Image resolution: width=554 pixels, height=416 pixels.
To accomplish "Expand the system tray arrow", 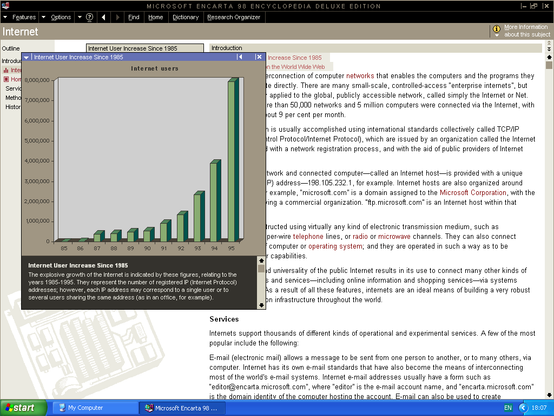I will (523, 408).
